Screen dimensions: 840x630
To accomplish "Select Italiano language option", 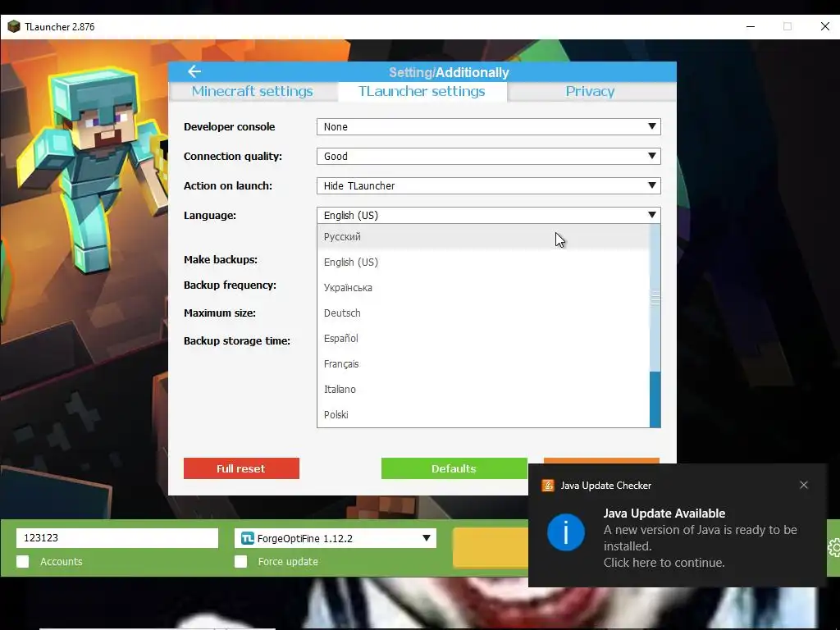I will tap(483, 390).
